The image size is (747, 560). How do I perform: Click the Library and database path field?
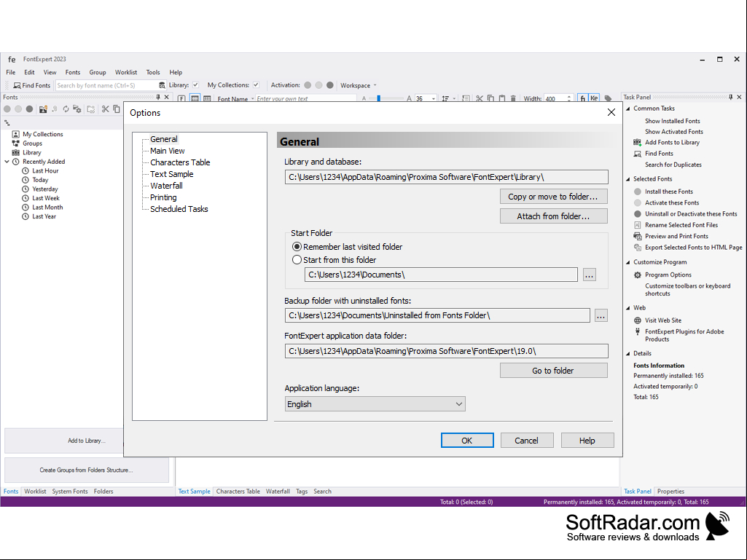coord(447,177)
